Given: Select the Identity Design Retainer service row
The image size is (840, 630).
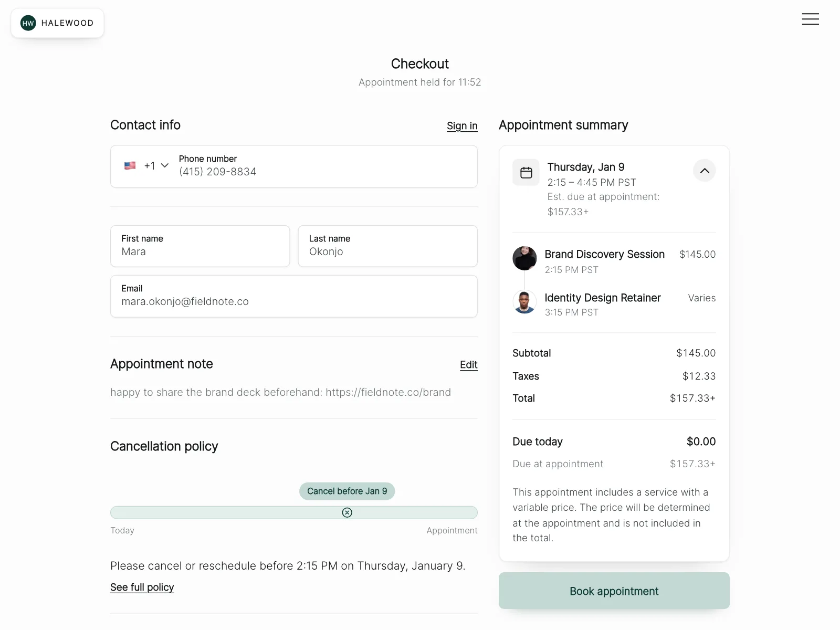Looking at the screenshot, I should [614, 304].
